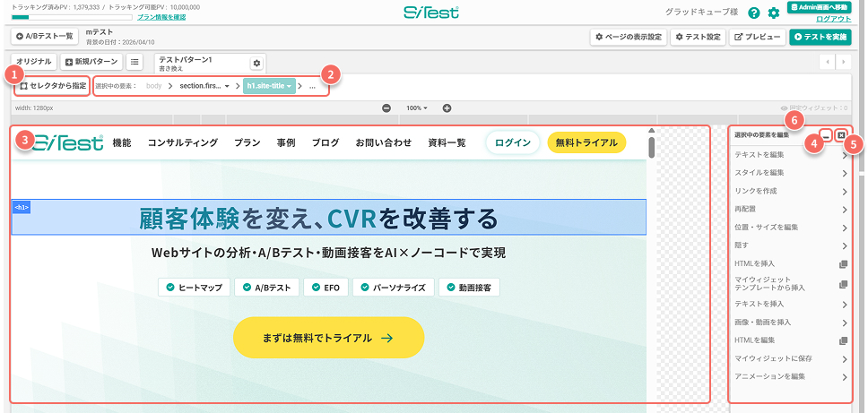Click the 動画接客 tag
The height and width of the screenshot is (413, 868).
[x=469, y=288]
